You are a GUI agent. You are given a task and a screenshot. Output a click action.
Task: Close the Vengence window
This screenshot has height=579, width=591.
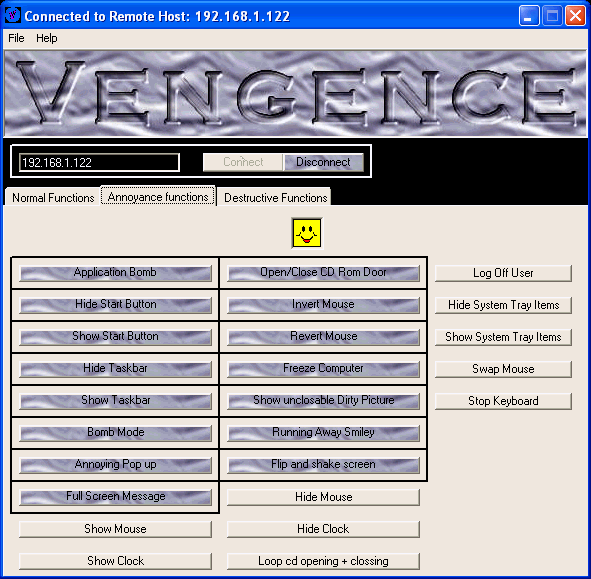tap(576, 16)
